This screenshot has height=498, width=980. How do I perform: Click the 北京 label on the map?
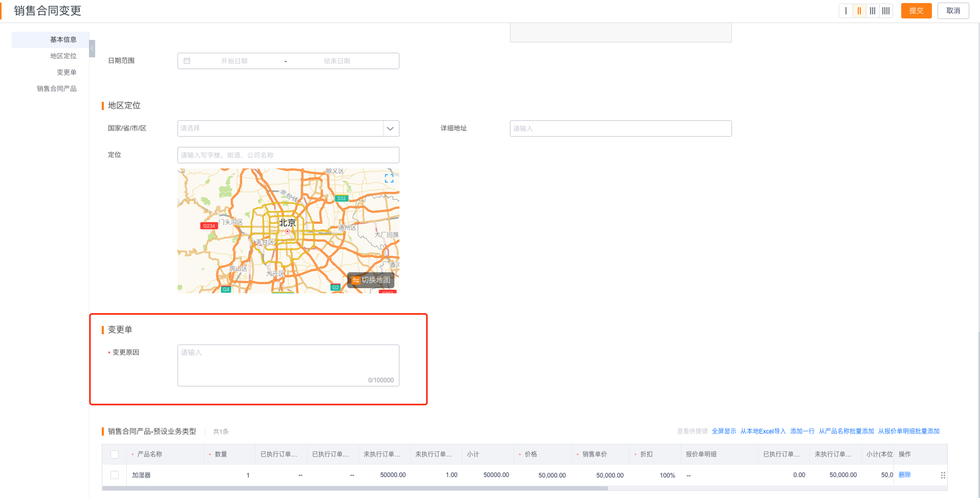click(x=287, y=222)
